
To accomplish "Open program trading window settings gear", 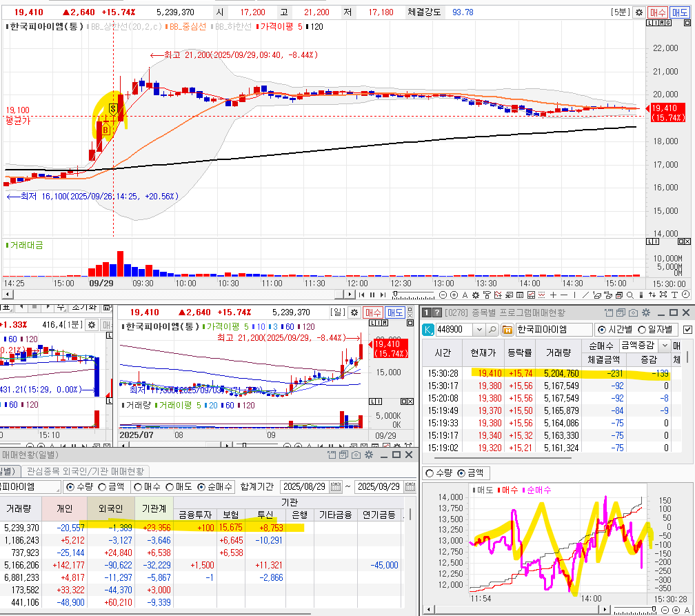I will pyautogui.click(x=646, y=312).
